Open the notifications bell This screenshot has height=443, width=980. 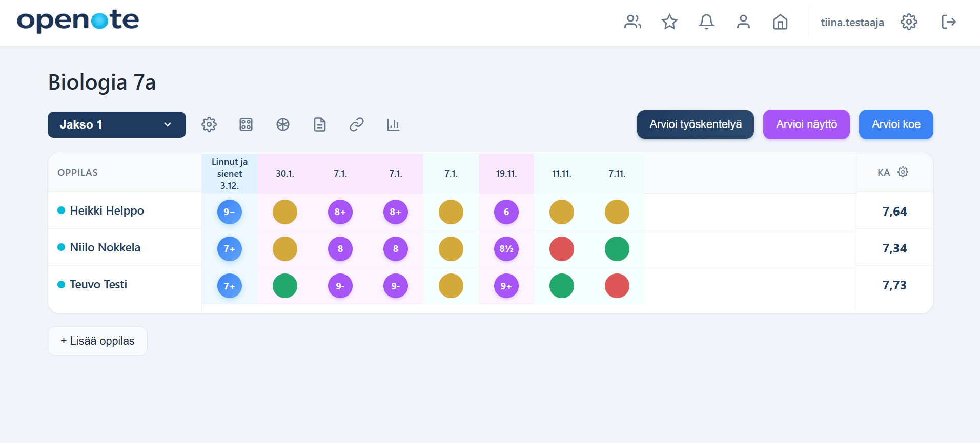click(706, 22)
